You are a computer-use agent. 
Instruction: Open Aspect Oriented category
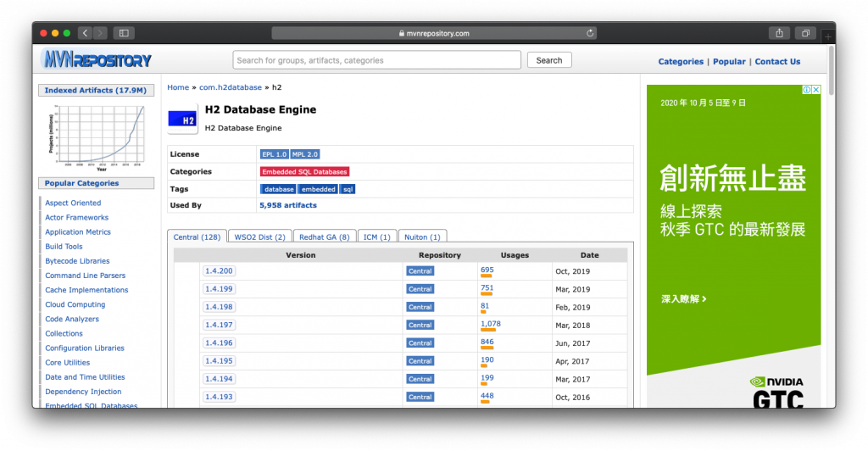(73, 203)
